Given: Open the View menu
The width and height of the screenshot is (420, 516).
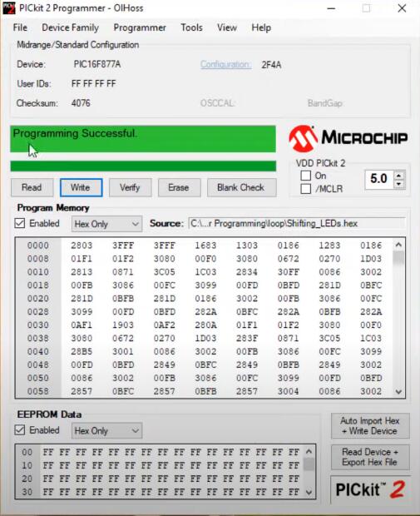Looking at the screenshot, I should click(226, 27).
